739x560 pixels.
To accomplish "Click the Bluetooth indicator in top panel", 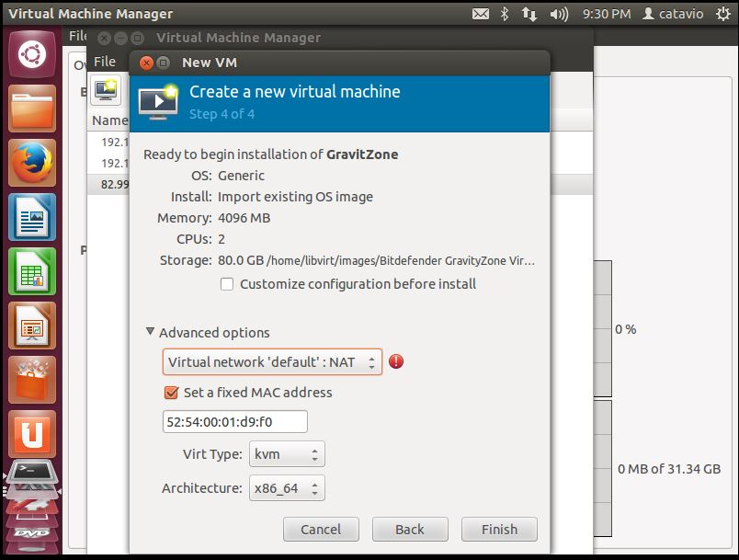I will [x=504, y=14].
